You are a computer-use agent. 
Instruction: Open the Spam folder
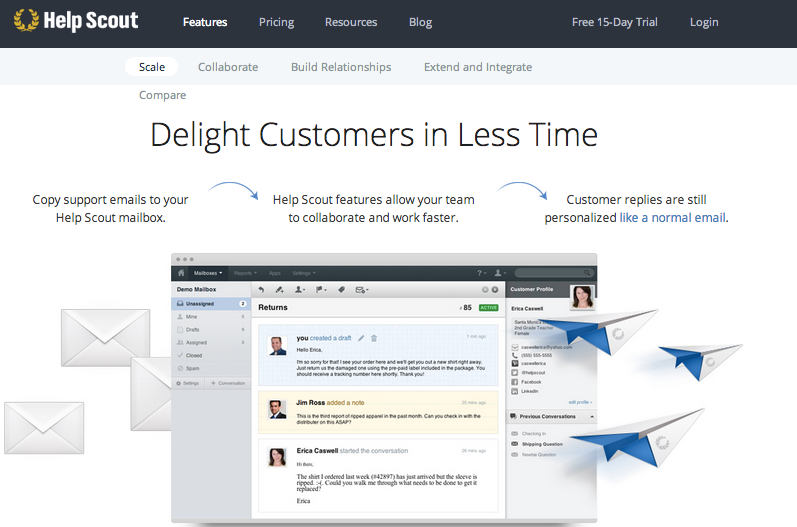pyautogui.click(x=211, y=368)
